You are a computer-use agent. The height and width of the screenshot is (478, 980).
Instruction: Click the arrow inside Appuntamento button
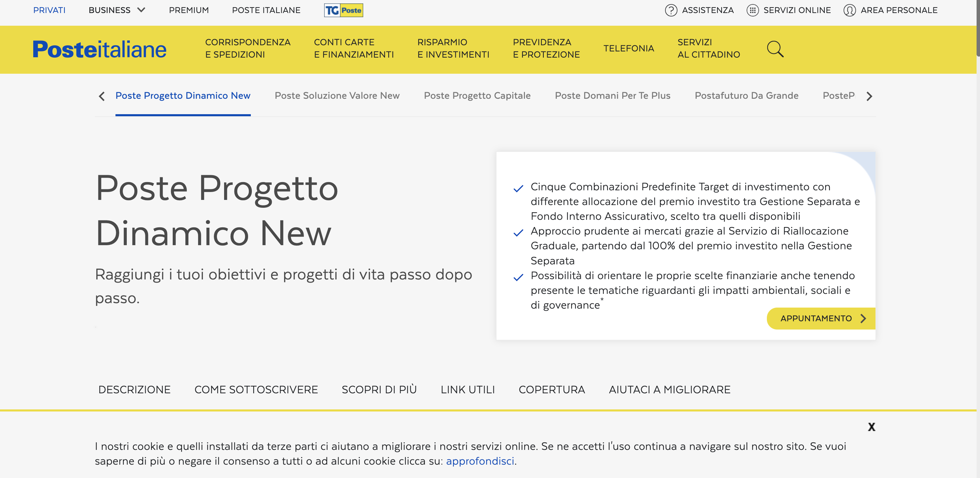point(863,319)
